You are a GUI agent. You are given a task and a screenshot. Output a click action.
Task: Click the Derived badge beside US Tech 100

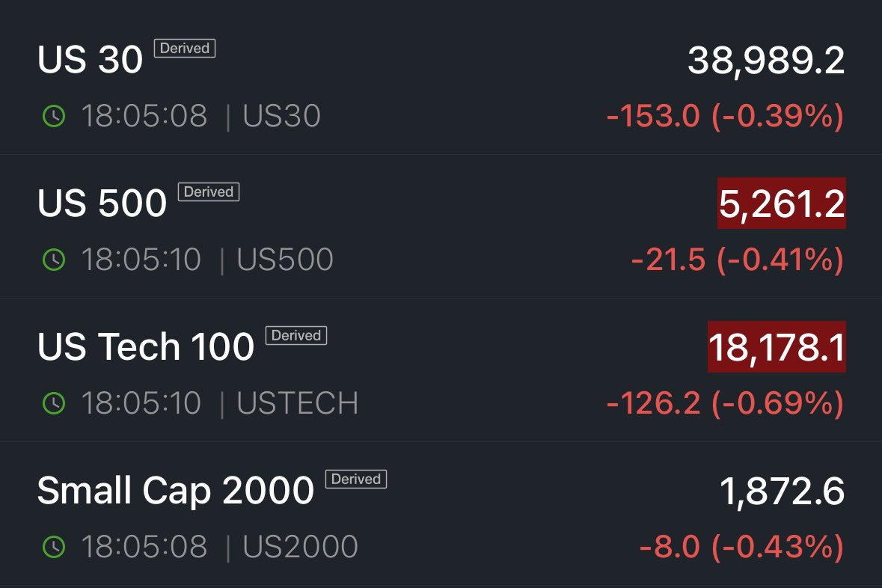point(297,335)
